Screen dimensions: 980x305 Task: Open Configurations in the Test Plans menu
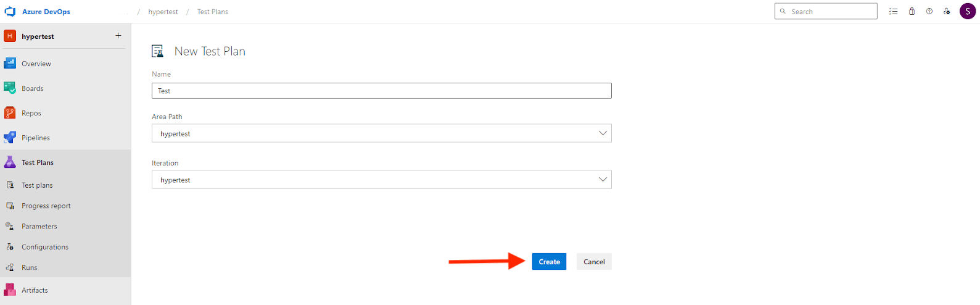tap(45, 247)
